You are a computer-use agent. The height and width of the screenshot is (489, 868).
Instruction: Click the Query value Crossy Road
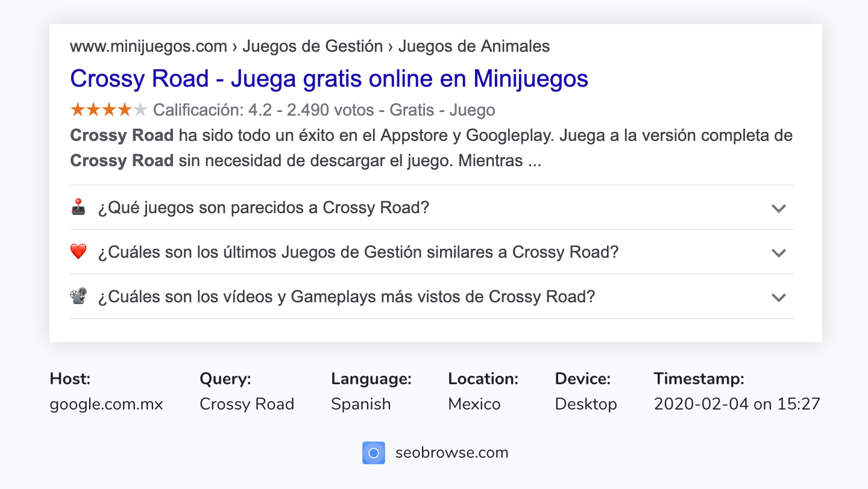[247, 404]
